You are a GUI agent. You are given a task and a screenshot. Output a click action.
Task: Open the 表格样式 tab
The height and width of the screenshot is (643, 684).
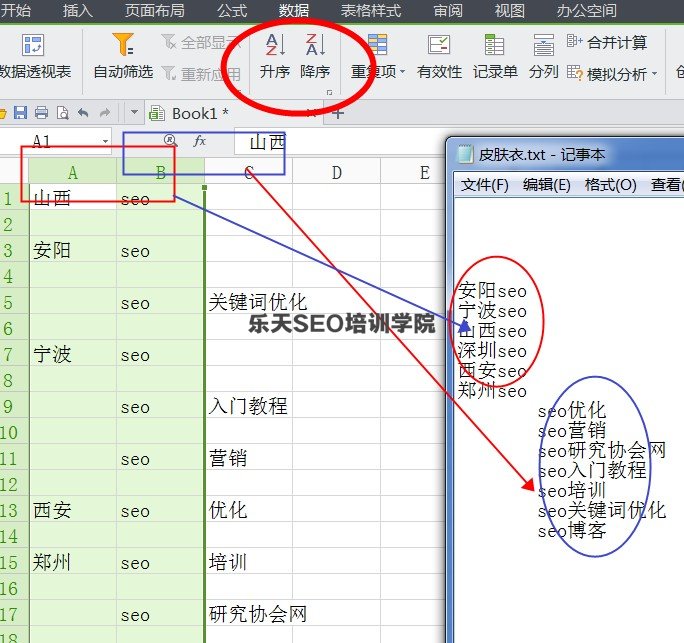tap(371, 10)
